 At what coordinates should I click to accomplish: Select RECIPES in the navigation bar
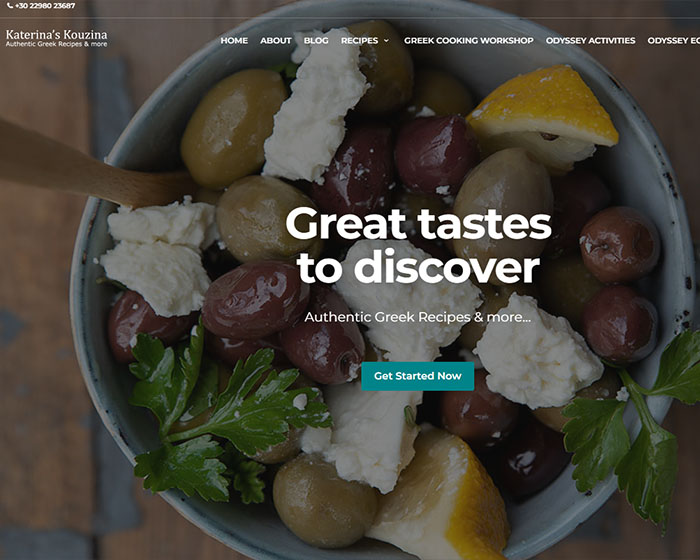click(359, 41)
